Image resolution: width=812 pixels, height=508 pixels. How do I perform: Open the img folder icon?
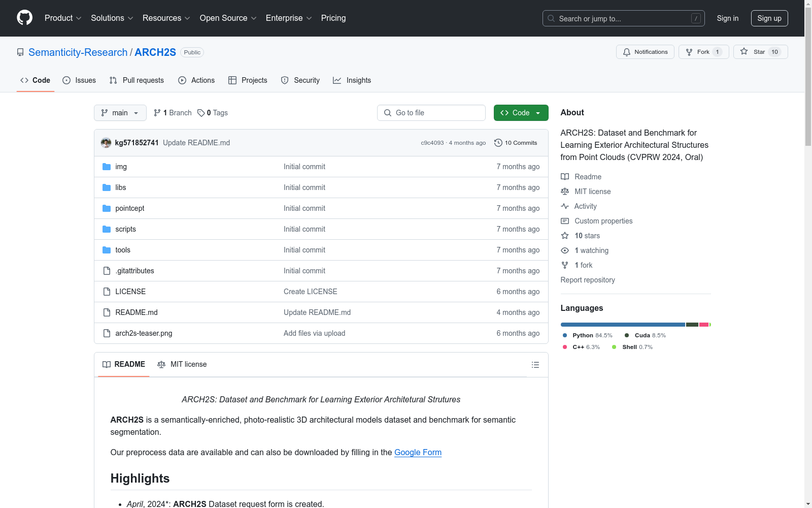pos(107,167)
